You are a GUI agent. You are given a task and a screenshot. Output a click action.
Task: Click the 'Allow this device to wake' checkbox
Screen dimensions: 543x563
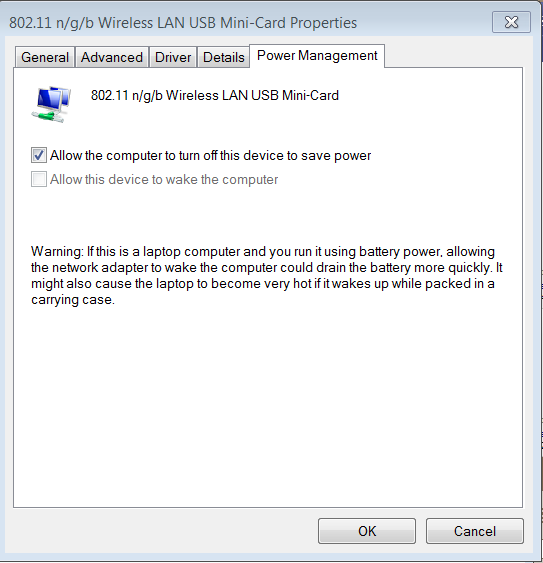coord(39,179)
